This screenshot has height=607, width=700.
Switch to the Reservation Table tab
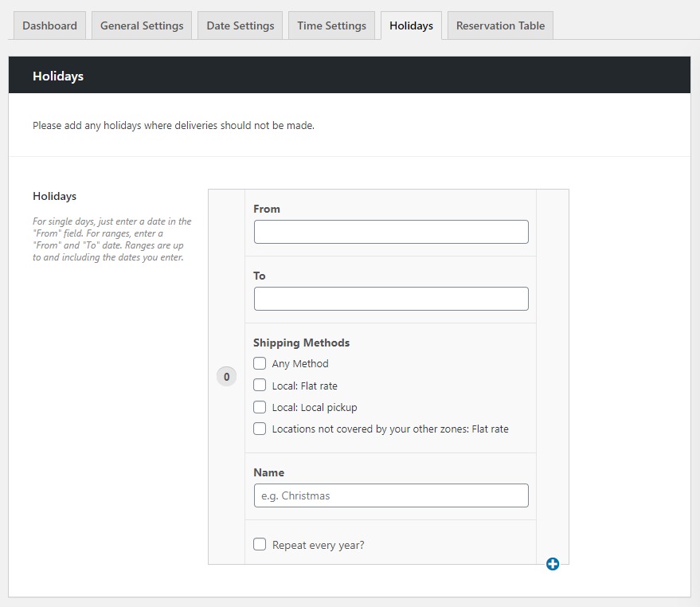[x=500, y=25]
